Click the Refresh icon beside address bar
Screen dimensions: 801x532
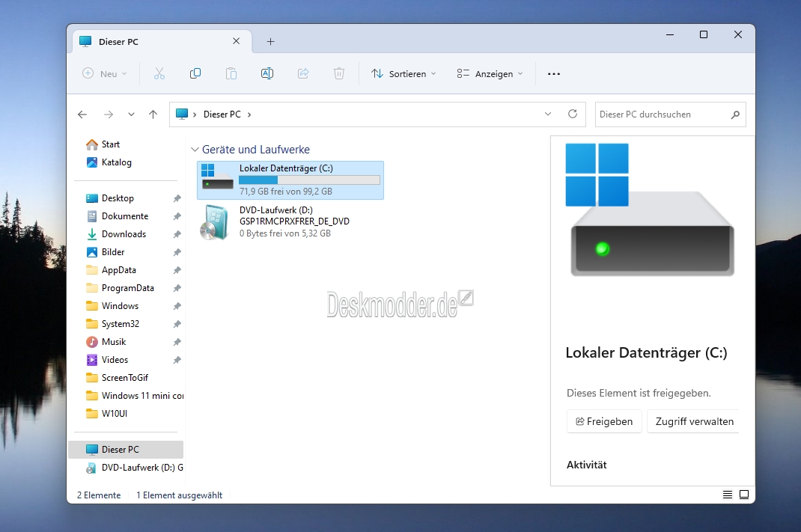[573, 114]
